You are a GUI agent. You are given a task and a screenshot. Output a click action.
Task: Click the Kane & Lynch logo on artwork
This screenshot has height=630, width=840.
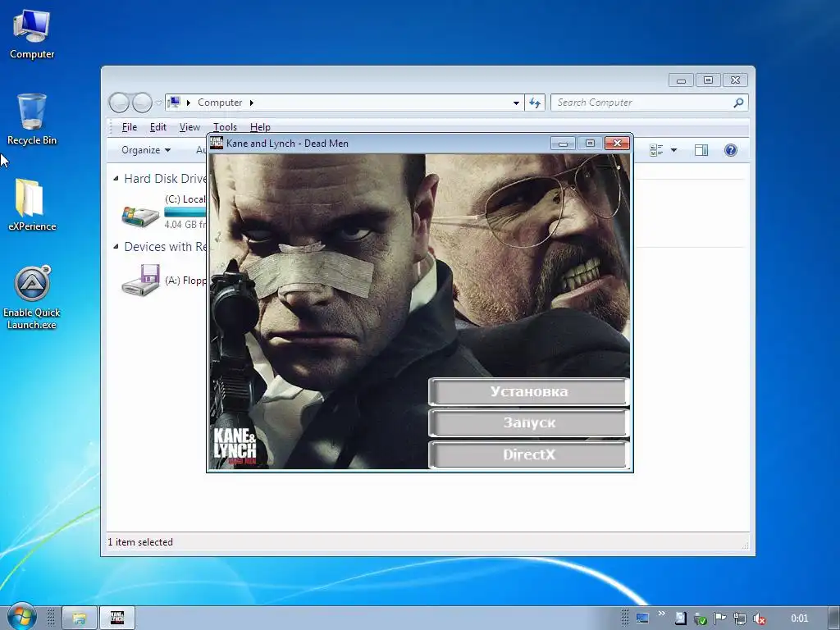click(x=235, y=445)
